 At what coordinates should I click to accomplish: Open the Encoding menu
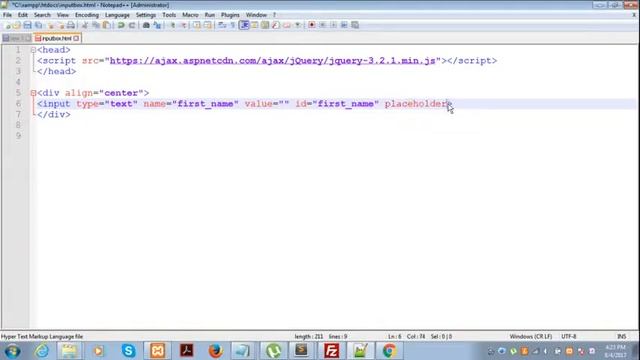click(87, 15)
